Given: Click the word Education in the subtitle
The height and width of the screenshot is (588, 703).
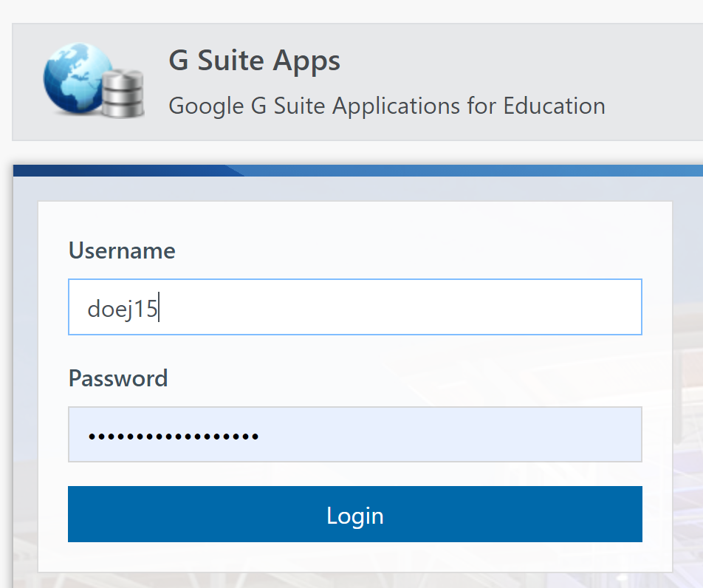Looking at the screenshot, I should pyautogui.click(x=554, y=106).
